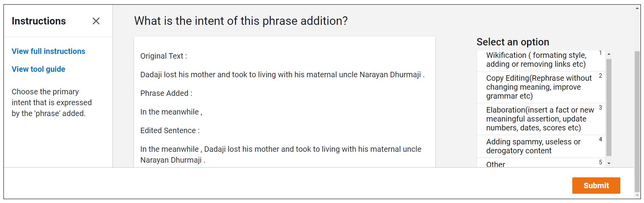Choose the Copy Editing option
The image size is (644, 203).
[541, 87]
